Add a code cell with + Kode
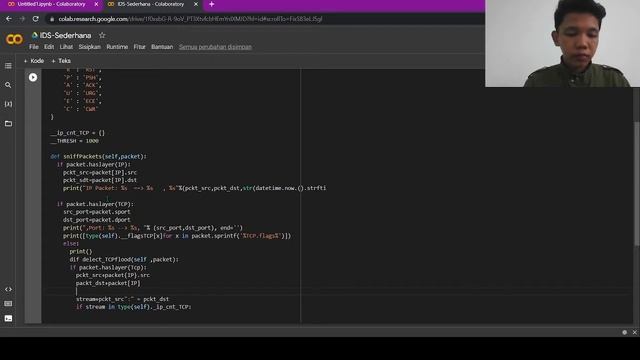 [x=34, y=61]
